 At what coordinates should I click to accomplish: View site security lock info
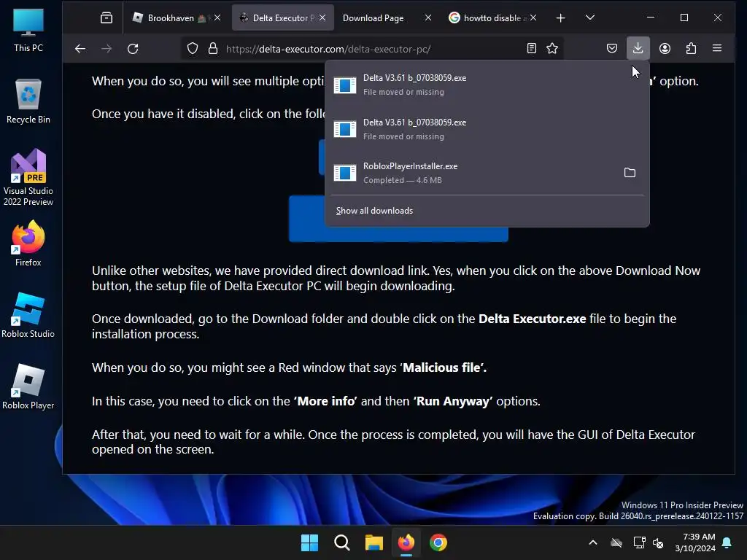click(213, 49)
